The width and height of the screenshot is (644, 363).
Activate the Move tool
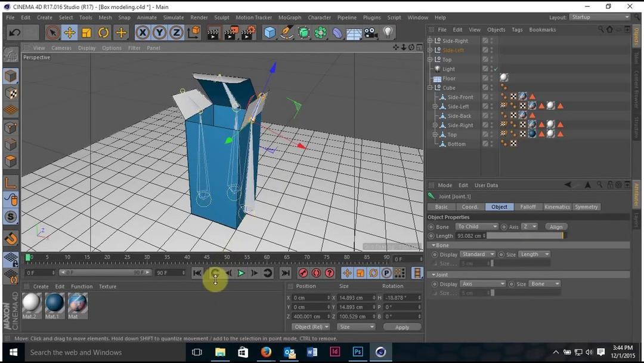pyautogui.click(x=69, y=32)
